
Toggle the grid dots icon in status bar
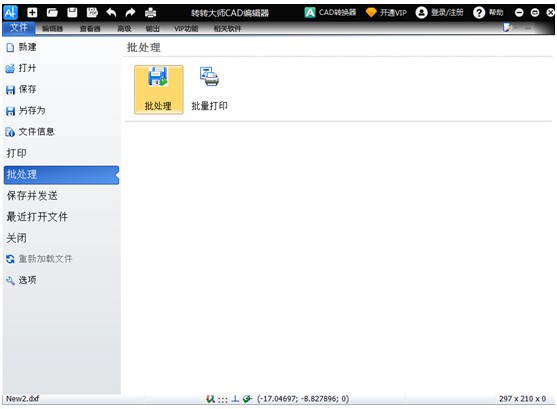click(223, 399)
